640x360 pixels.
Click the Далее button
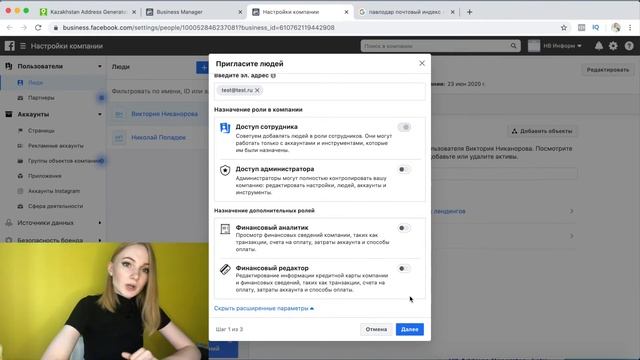[409, 329]
